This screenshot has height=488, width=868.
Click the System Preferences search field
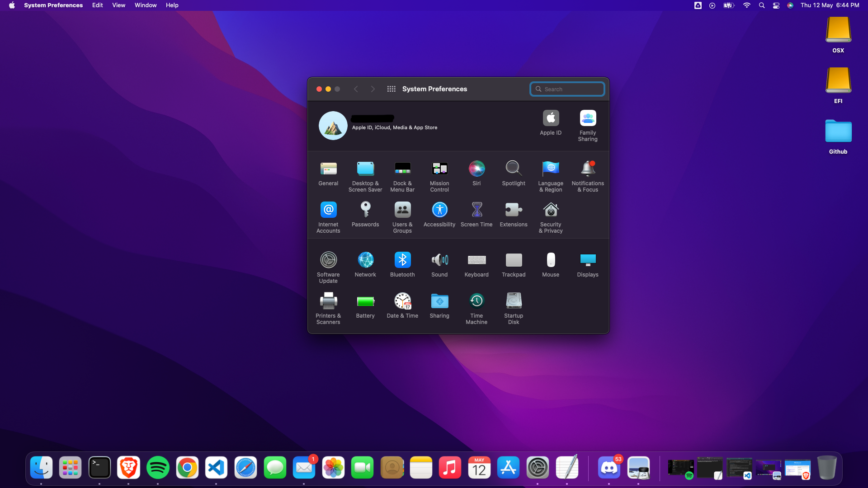567,89
